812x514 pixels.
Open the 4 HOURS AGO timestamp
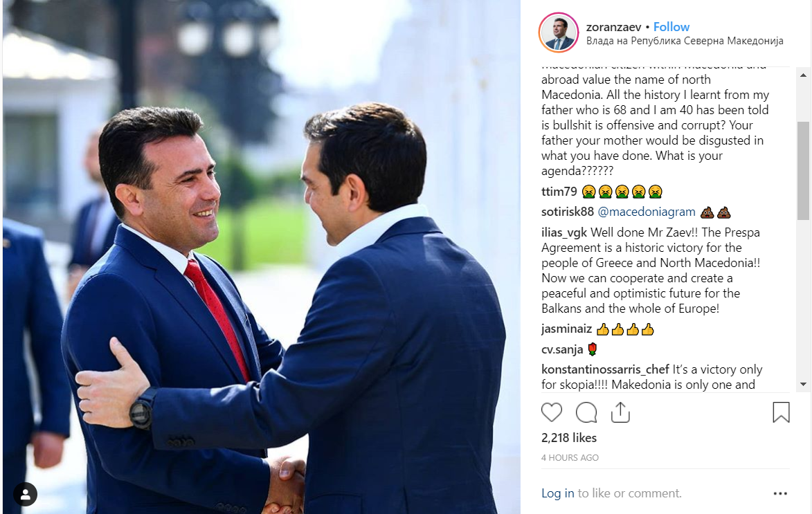(x=570, y=457)
